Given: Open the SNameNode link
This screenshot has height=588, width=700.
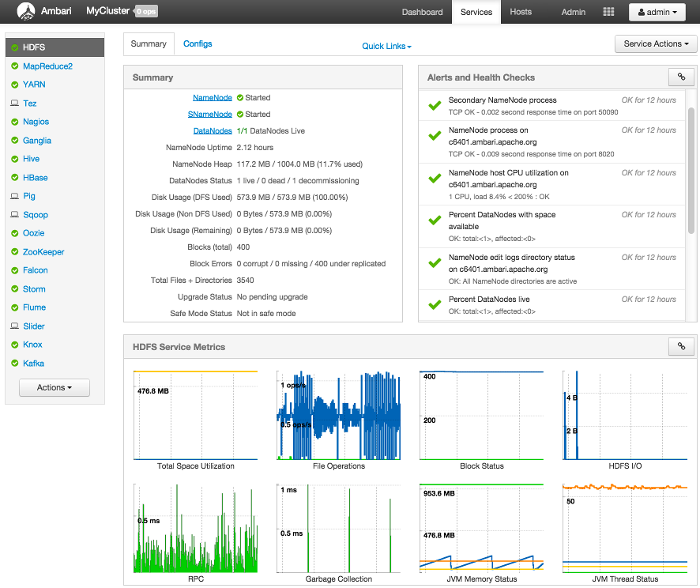Looking at the screenshot, I should (x=210, y=115).
